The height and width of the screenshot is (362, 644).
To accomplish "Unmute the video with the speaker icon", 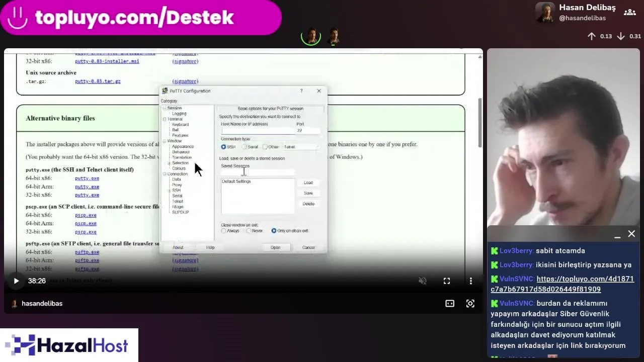I will point(423,281).
